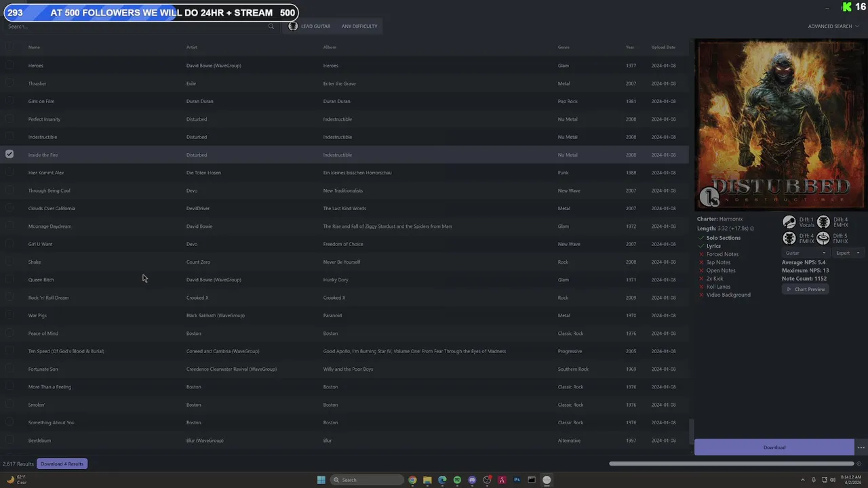868x488 pixels.
Task: Click the bass guitar icon beside the lower Diff: 4 EMHX
Action: click(x=789, y=238)
